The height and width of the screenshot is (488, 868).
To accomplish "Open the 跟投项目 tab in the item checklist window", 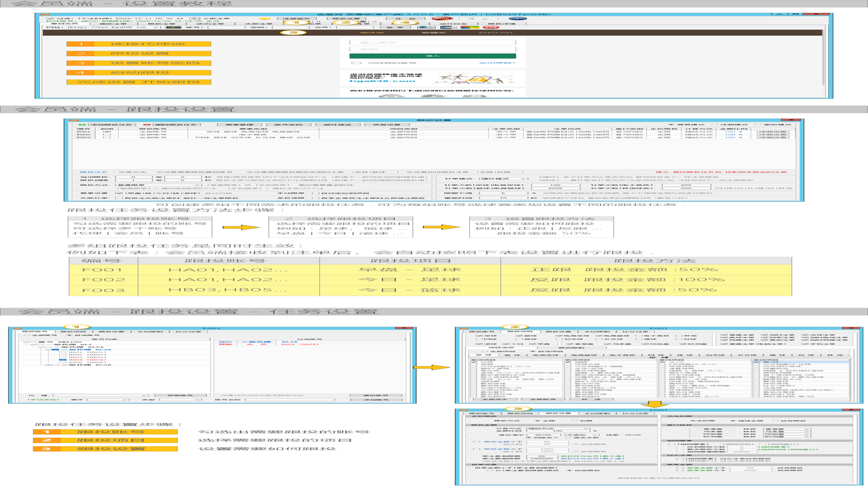I will click(x=519, y=332).
